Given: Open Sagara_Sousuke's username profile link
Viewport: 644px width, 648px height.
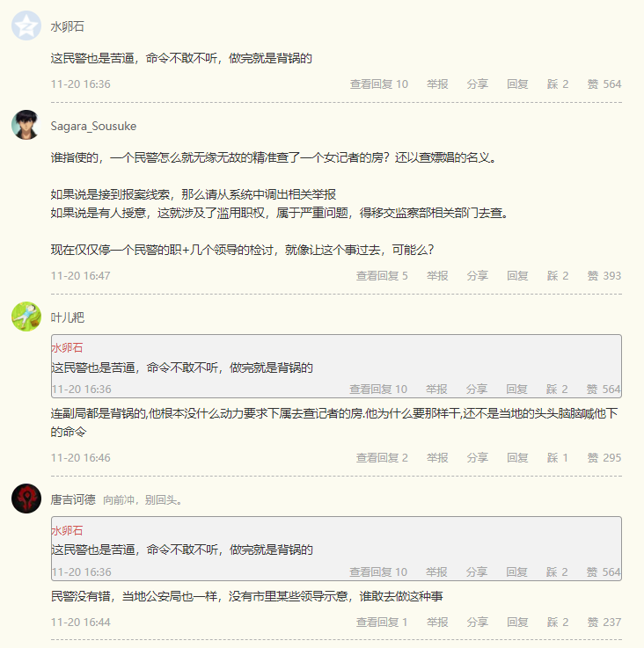Looking at the screenshot, I should click(x=93, y=126).
